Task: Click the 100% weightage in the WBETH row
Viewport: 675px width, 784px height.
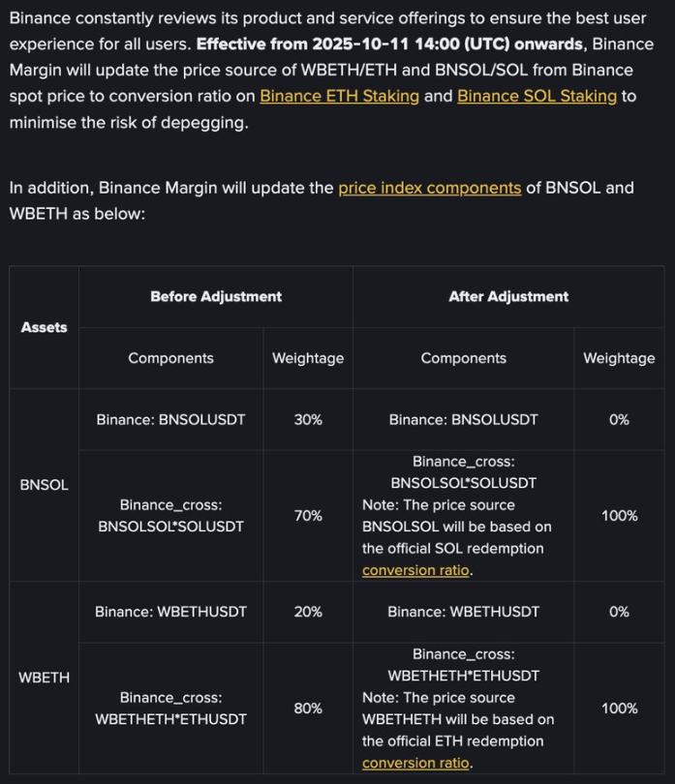Action: pos(619,709)
